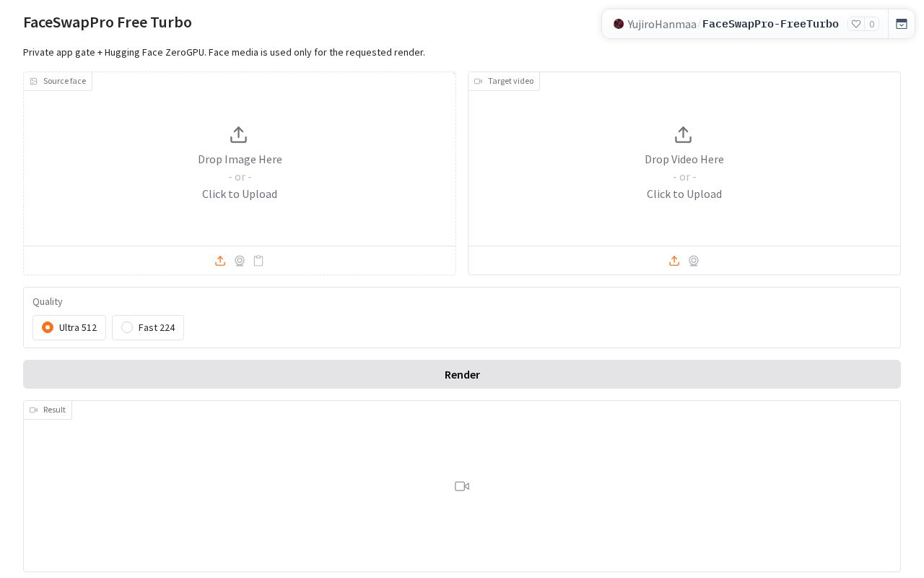The image size is (924, 578).
Task: Click the upload icon under Source face
Action: point(220,261)
